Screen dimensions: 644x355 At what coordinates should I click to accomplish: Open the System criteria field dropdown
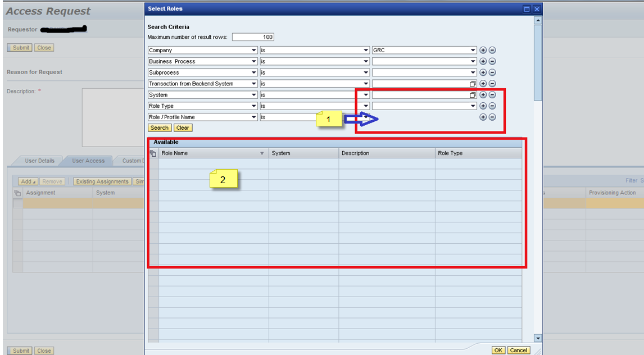254,95
